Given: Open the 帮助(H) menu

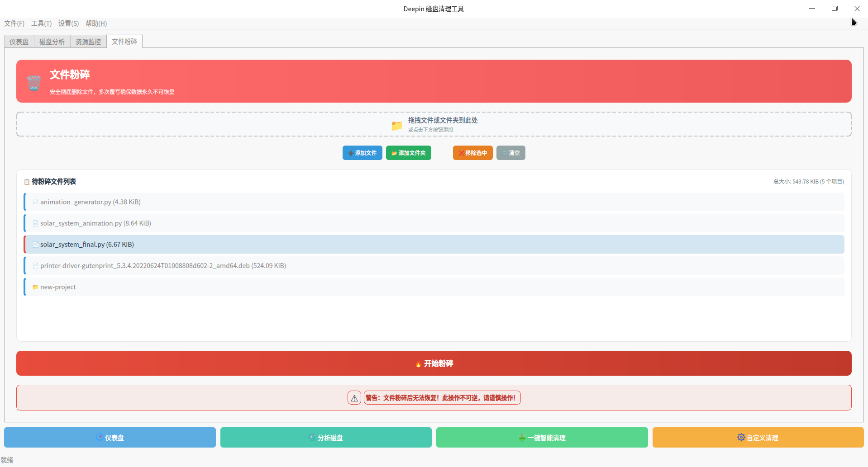Looking at the screenshot, I should [96, 24].
